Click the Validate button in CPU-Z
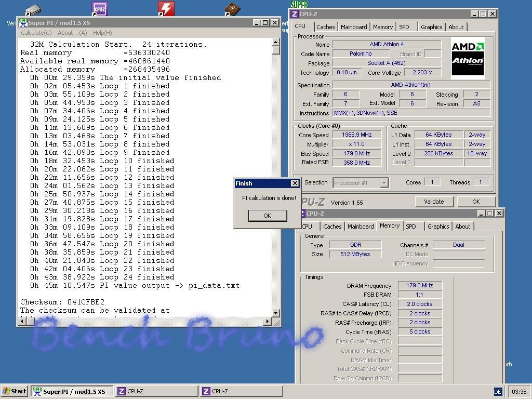Viewport: 532px width, 399px height. coord(434,202)
